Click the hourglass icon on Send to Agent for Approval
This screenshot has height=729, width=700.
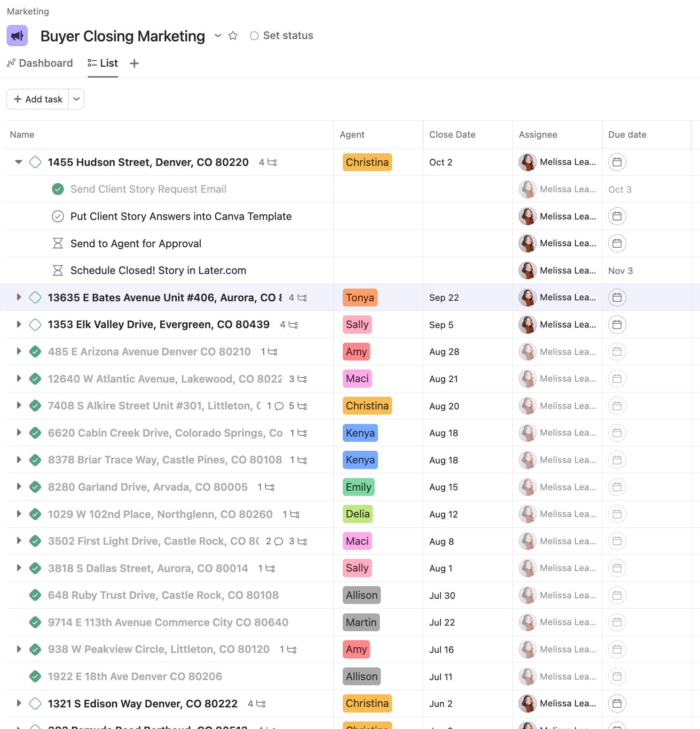[x=58, y=243]
